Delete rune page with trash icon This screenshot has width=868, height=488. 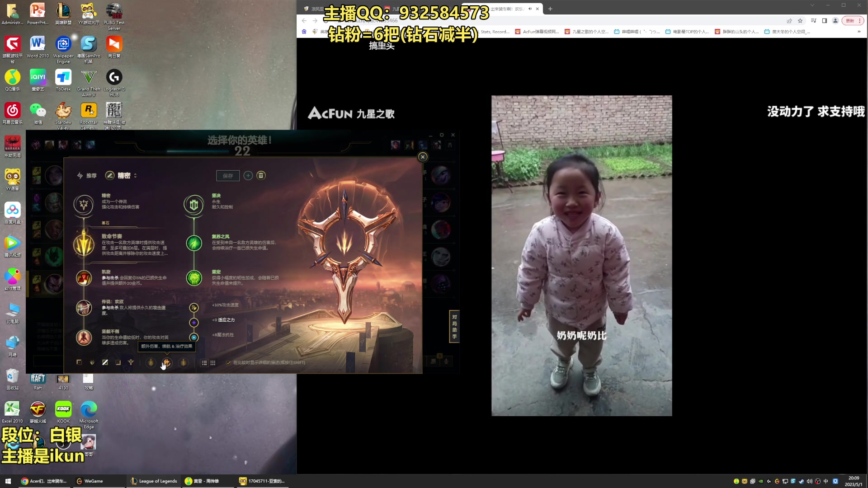[x=261, y=175]
